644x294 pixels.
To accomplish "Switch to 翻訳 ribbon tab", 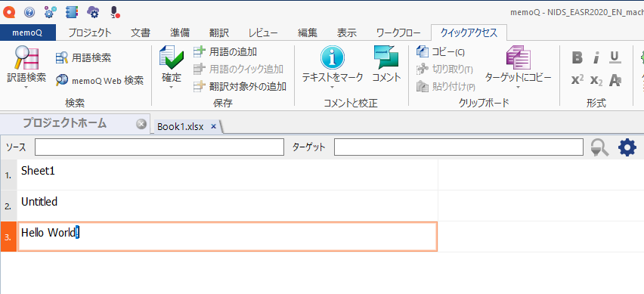I will (219, 32).
